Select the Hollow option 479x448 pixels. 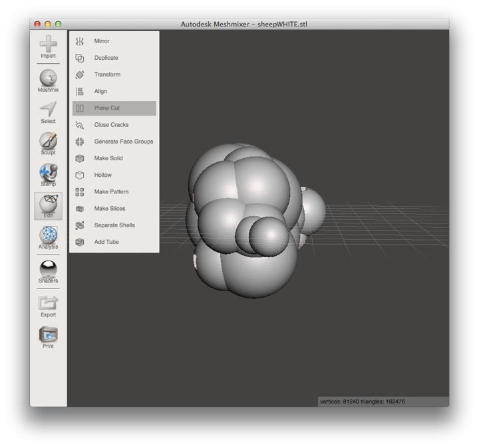(x=103, y=175)
